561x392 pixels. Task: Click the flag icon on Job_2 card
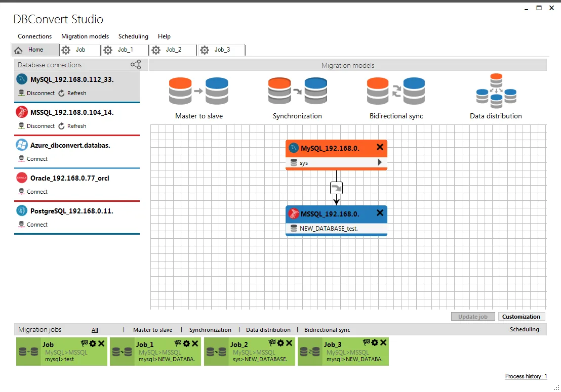272,343
